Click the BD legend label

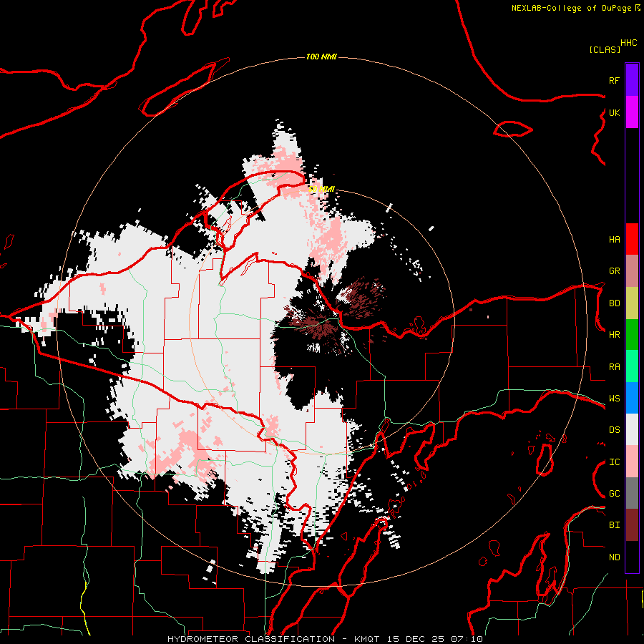[x=614, y=303]
